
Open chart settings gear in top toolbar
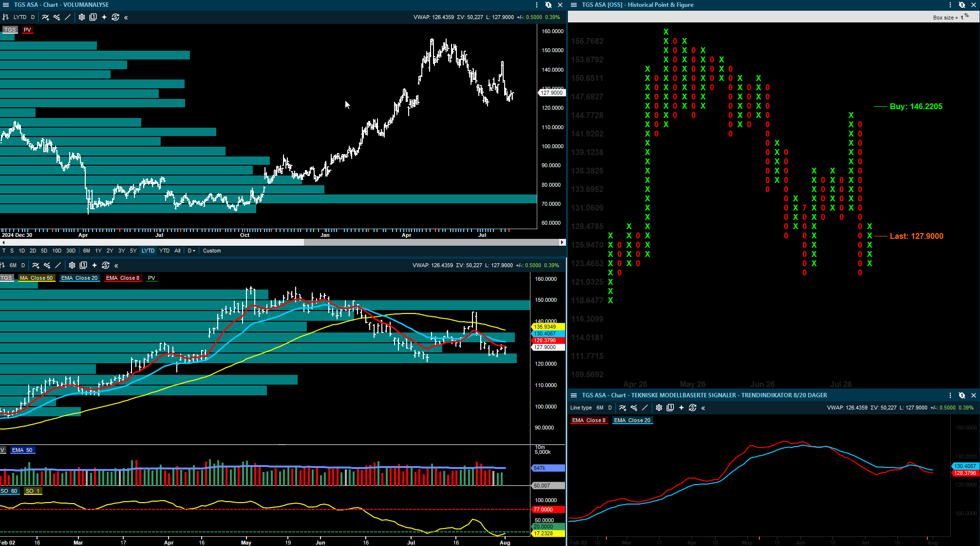coord(82,17)
